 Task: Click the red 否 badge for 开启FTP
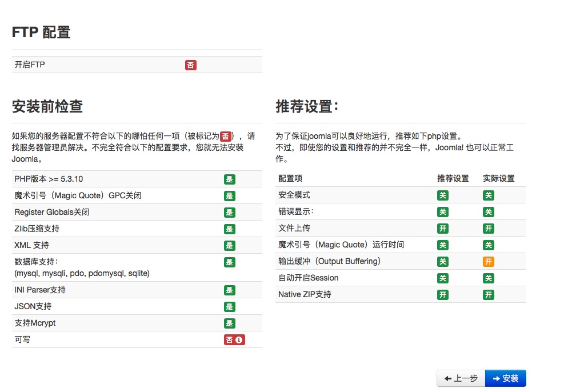tap(190, 65)
